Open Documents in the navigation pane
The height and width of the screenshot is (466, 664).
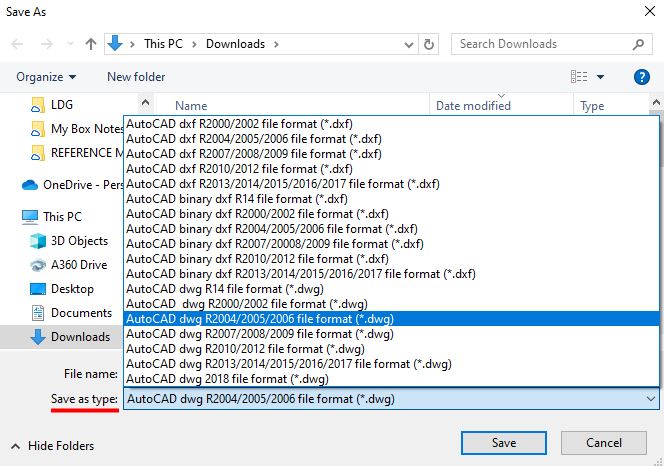click(x=71, y=313)
